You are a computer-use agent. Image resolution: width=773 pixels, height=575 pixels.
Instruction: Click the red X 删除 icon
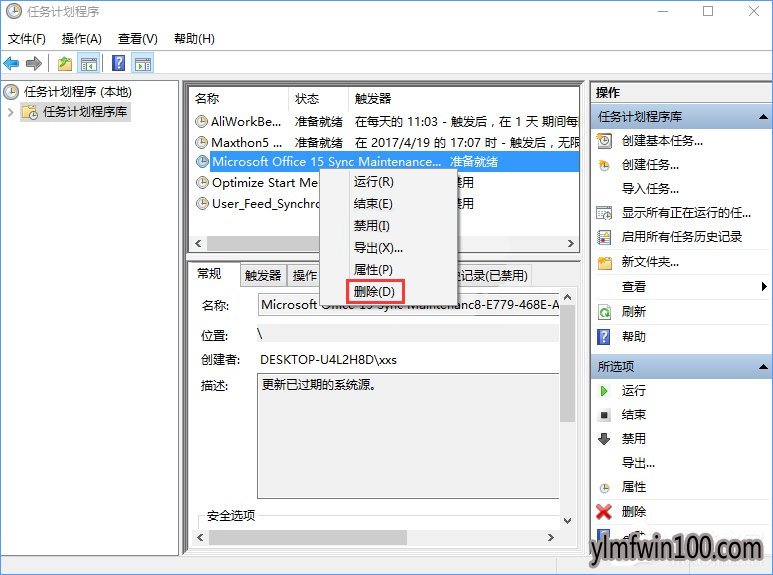(604, 512)
